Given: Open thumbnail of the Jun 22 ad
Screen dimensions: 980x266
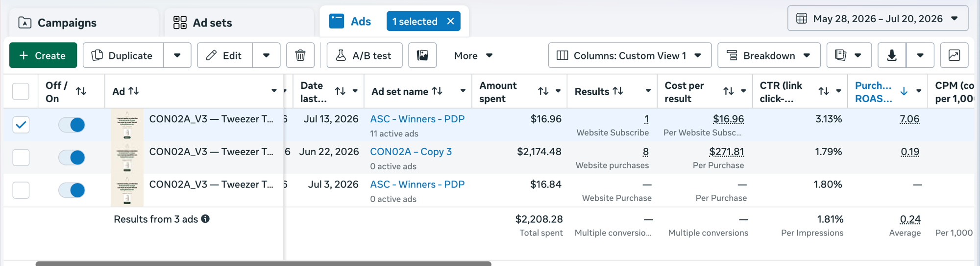Looking at the screenshot, I should [127, 158].
